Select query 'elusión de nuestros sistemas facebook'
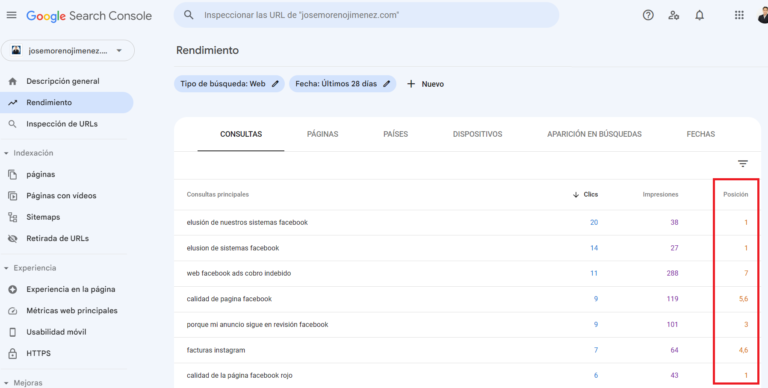Viewport: 768px width, 388px height. click(247, 222)
